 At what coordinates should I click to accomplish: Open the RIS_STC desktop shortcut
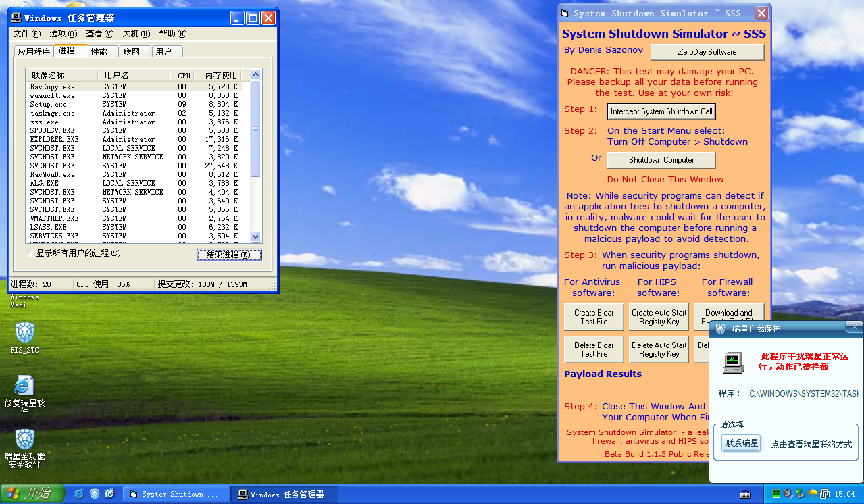point(25,332)
